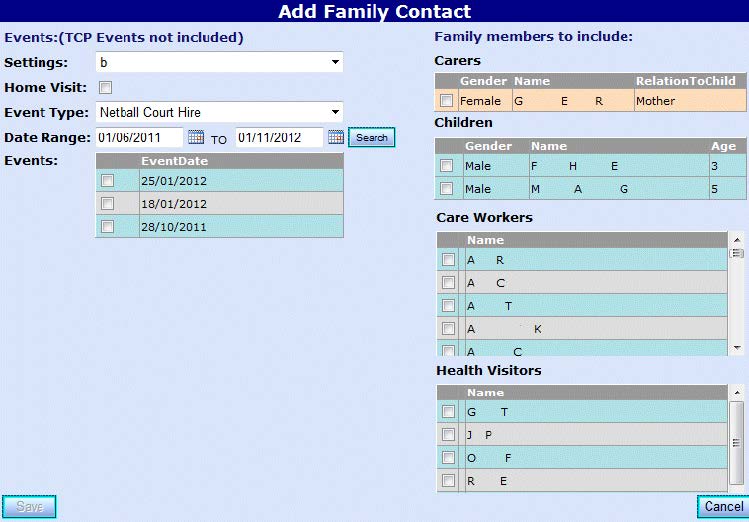Screen dimensions: 749x522
Task: Open the end date calendar picker
Action: 336,137
